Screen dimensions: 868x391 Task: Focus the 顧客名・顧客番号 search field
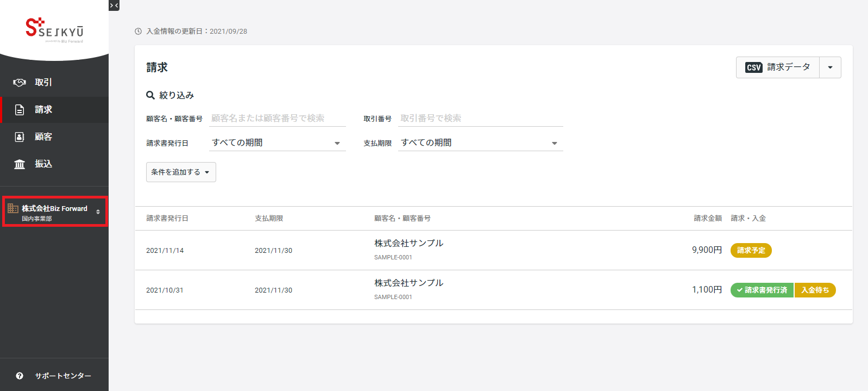click(x=278, y=118)
